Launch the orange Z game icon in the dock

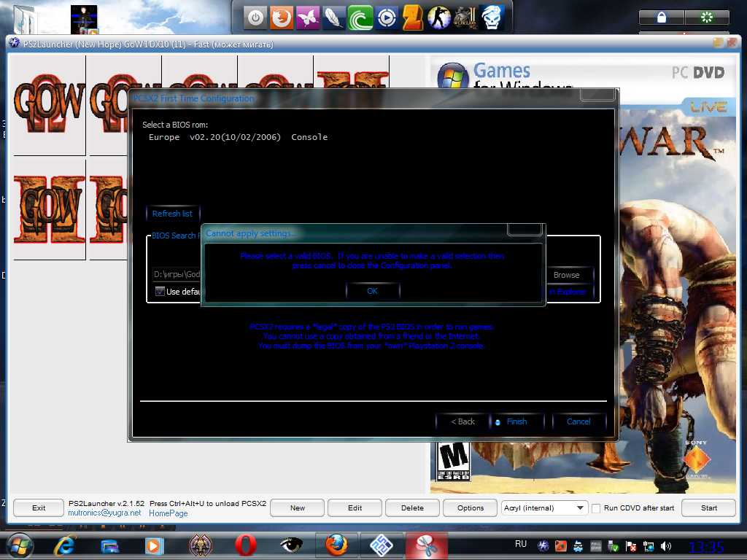point(412,18)
